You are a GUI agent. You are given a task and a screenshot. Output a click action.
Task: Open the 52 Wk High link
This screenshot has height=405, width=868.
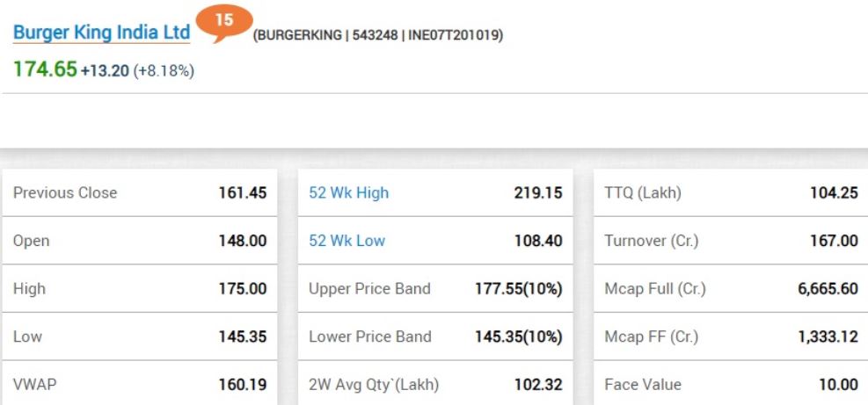348,192
